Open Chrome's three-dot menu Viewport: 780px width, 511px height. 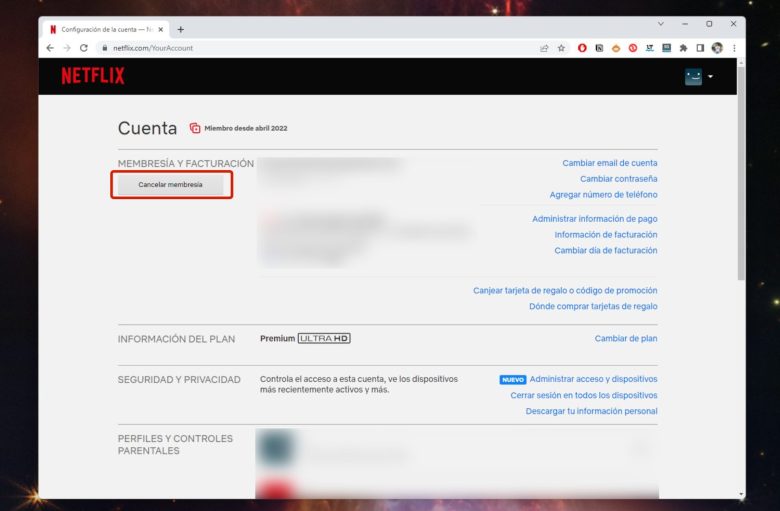point(734,48)
